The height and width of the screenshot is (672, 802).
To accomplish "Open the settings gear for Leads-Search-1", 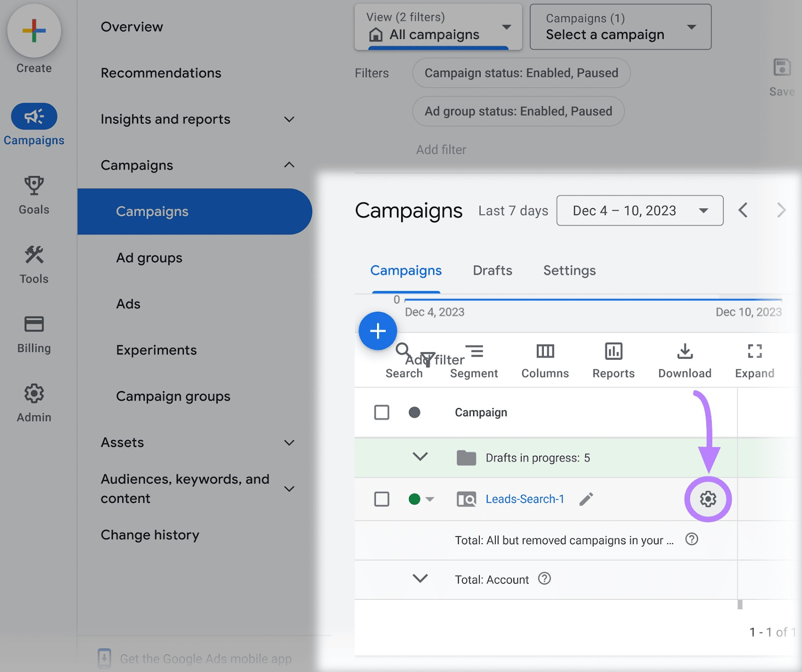I will click(708, 499).
